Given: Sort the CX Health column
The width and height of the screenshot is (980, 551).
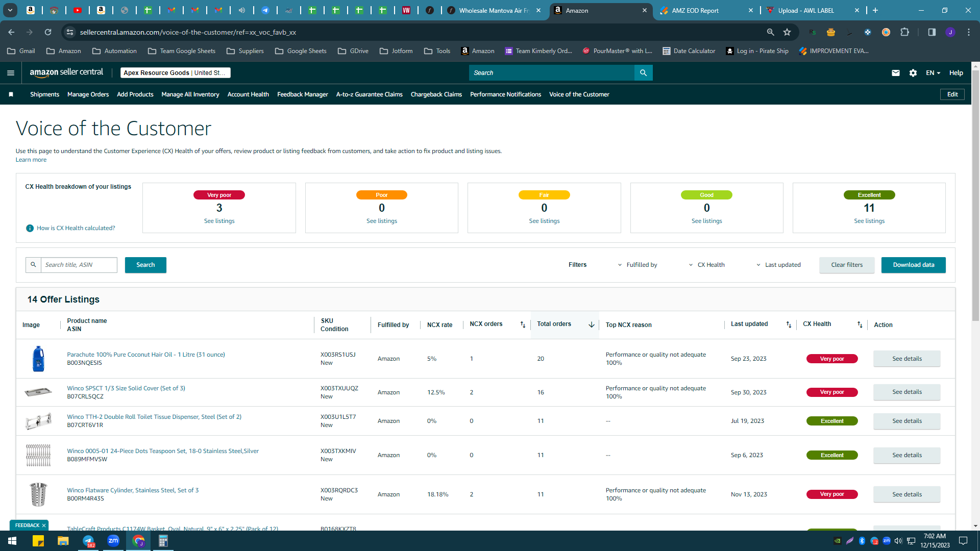Looking at the screenshot, I should (860, 324).
